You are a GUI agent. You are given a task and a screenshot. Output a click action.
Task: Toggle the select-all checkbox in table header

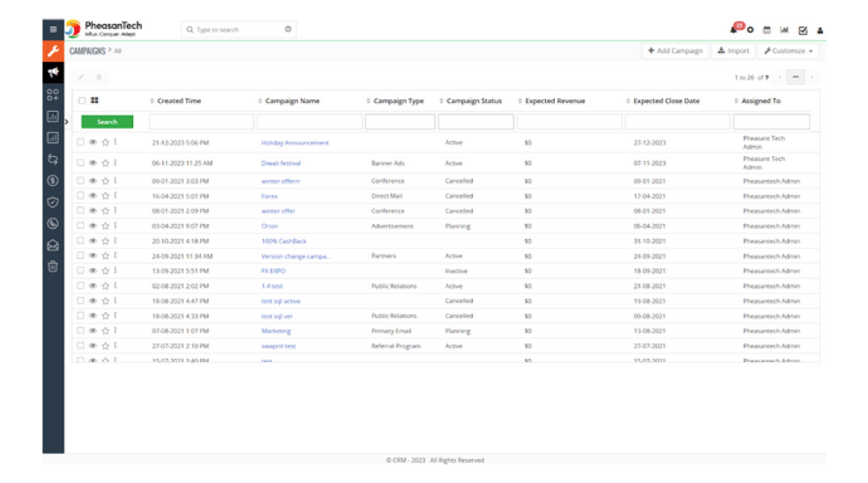[82, 100]
